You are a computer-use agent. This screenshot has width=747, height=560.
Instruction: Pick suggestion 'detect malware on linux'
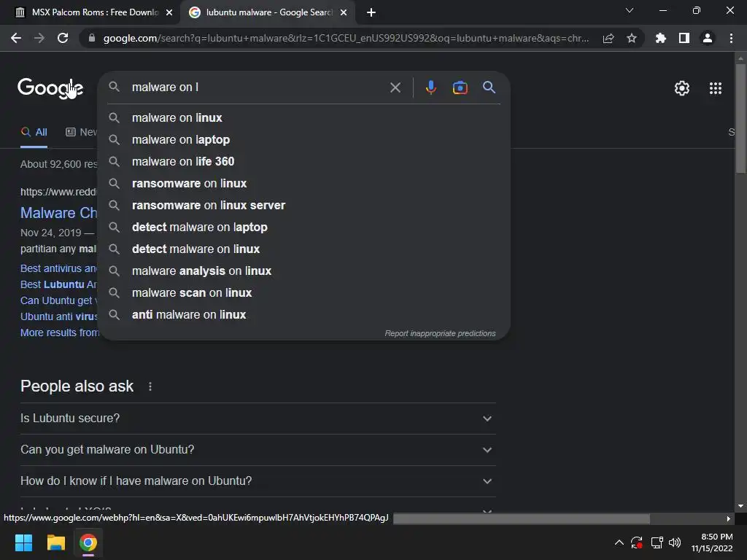[304, 249]
